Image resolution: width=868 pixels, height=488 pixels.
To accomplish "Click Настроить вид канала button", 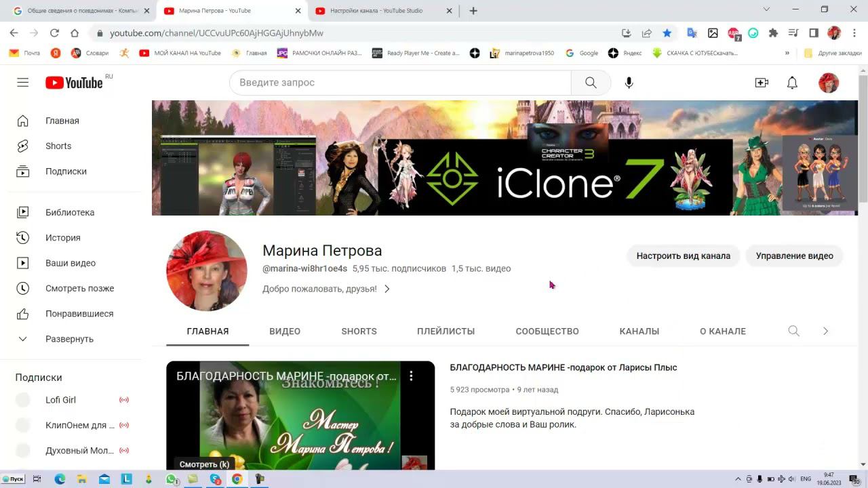I will tap(683, 256).
